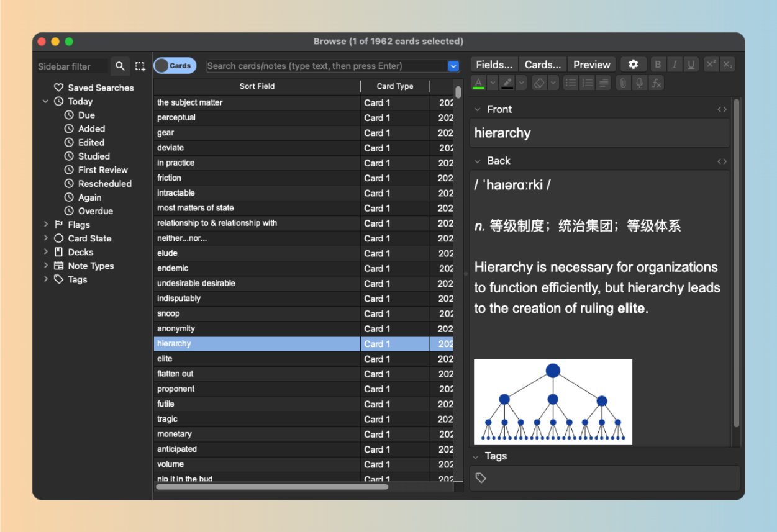
Task: Click the record audio microphone icon
Action: click(639, 83)
